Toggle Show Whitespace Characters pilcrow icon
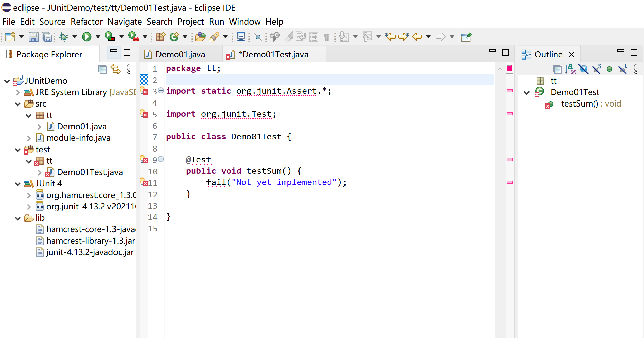 pos(327,37)
